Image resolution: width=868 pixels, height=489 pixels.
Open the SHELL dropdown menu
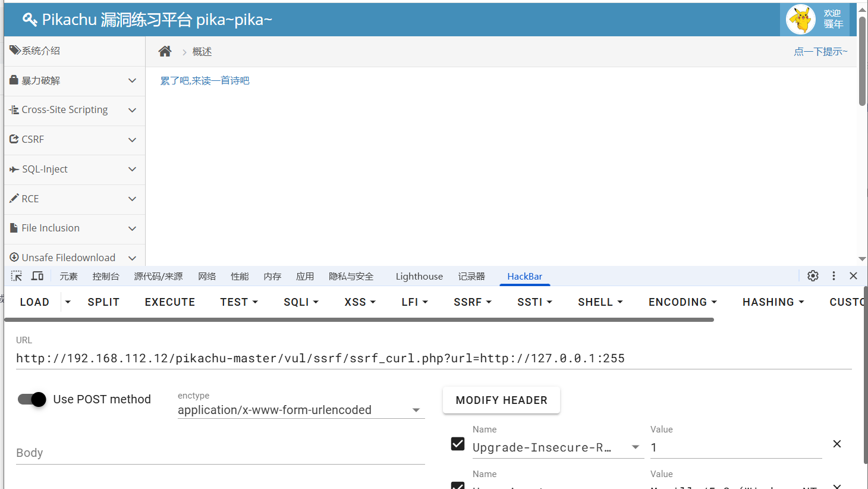(x=600, y=302)
